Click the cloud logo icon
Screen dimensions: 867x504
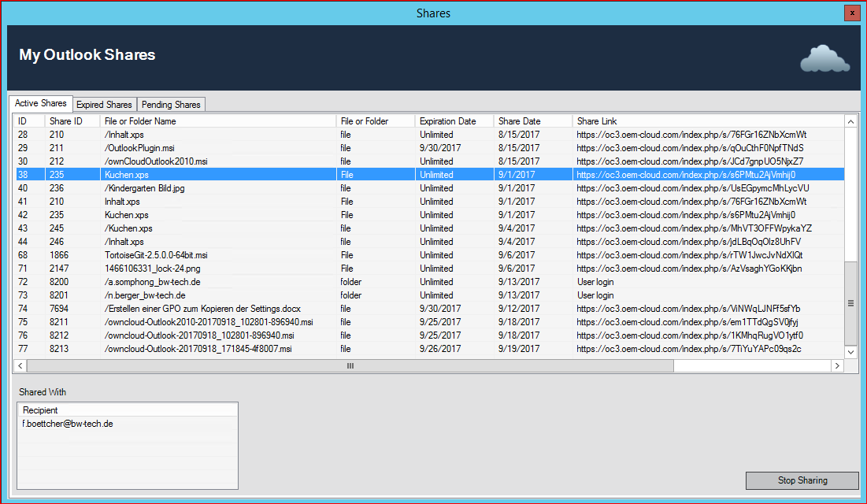(x=824, y=58)
